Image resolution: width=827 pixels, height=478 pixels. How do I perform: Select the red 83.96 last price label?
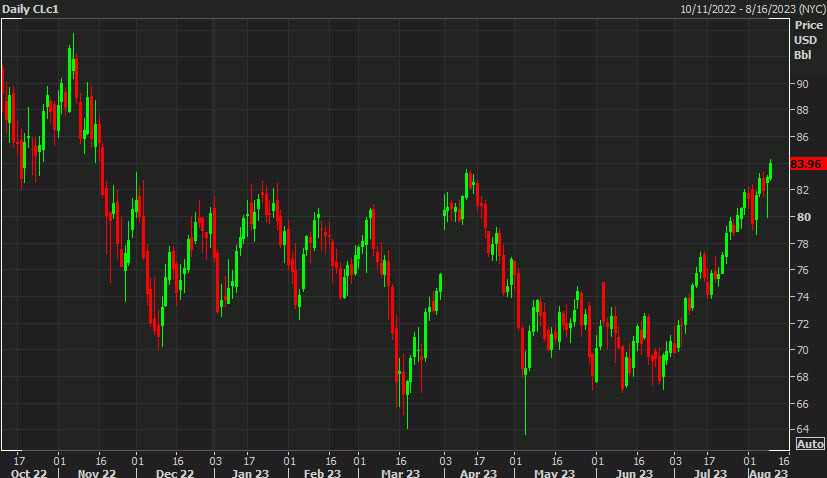(807, 164)
